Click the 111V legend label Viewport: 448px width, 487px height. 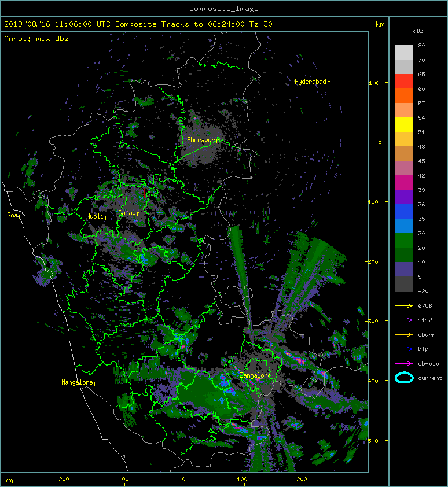click(x=425, y=320)
